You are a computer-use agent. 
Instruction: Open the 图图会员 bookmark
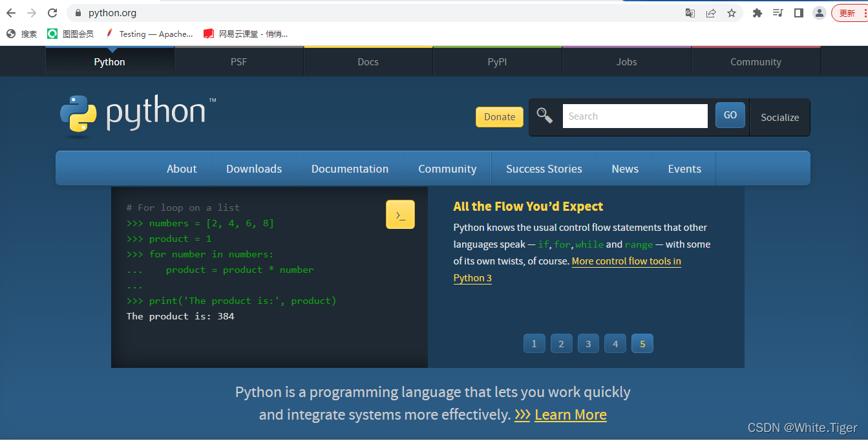(70, 34)
